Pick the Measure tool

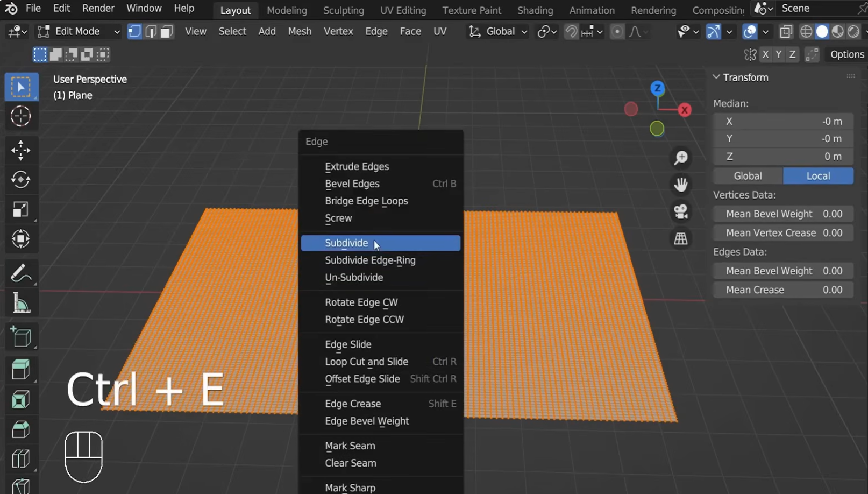[21, 303]
